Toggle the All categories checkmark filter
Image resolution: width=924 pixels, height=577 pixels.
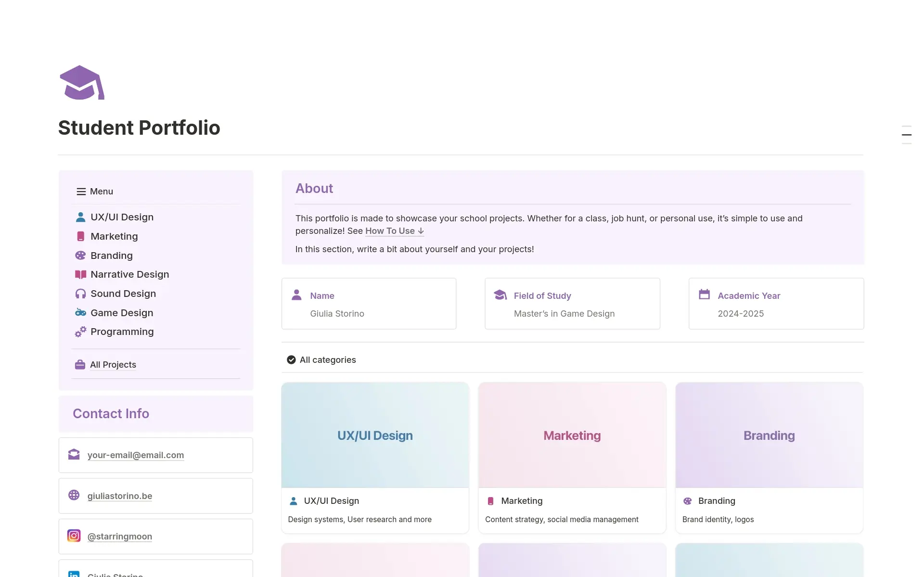point(291,359)
